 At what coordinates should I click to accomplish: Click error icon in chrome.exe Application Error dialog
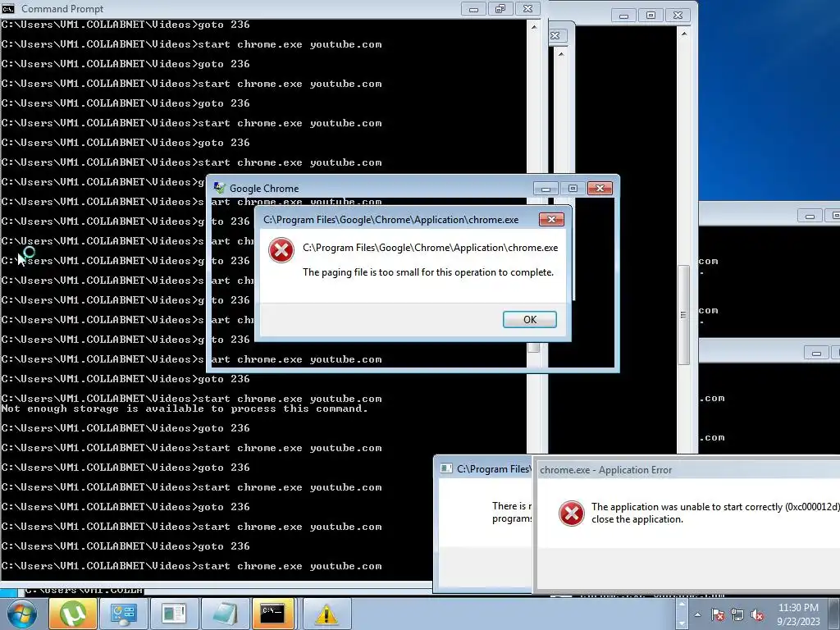click(x=571, y=514)
